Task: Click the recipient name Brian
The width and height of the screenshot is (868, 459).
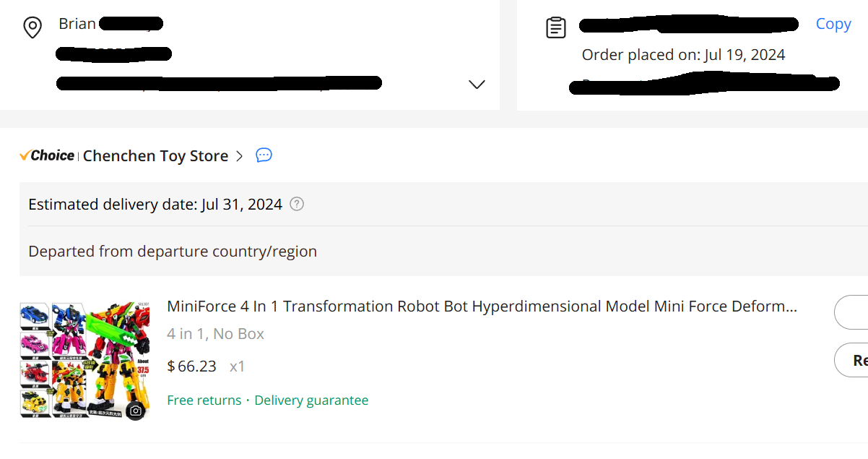Action: tap(77, 24)
